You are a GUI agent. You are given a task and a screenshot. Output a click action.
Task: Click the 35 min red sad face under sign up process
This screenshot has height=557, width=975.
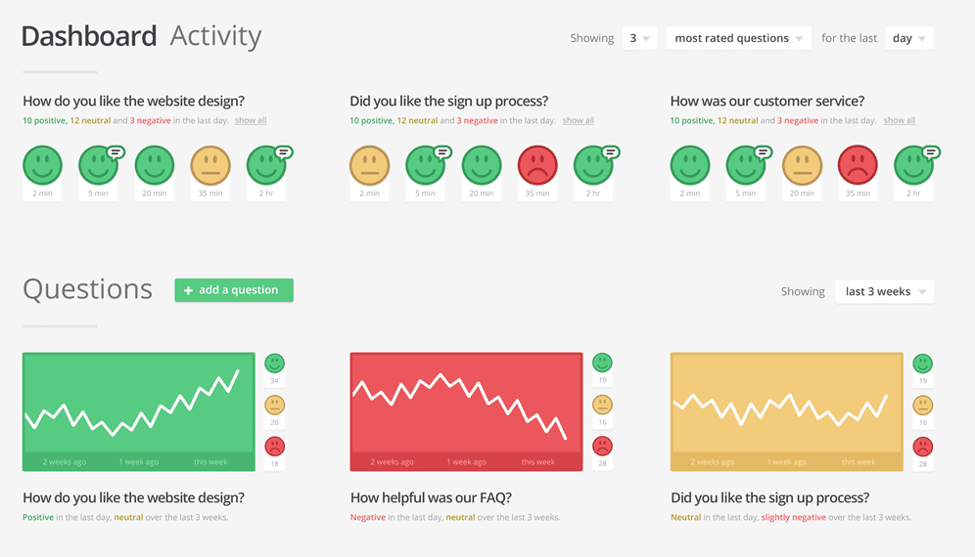pyautogui.click(x=537, y=165)
